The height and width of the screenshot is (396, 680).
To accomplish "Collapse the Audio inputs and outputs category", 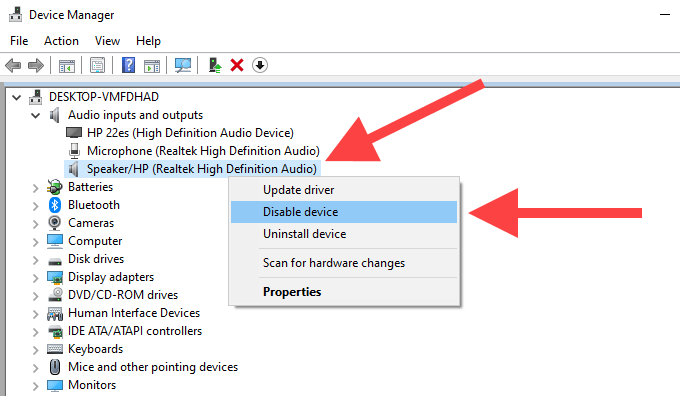I will 36,115.
